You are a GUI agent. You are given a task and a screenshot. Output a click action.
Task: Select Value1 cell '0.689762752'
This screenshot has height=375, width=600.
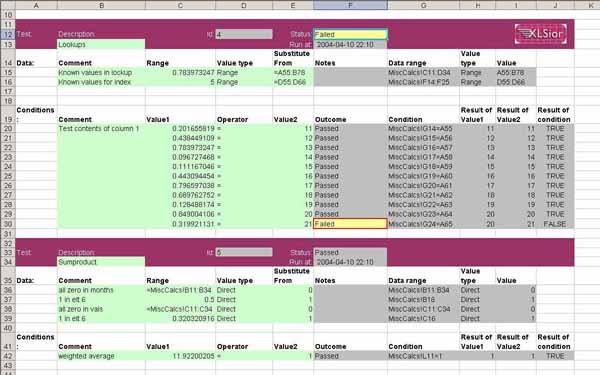[x=180, y=195]
